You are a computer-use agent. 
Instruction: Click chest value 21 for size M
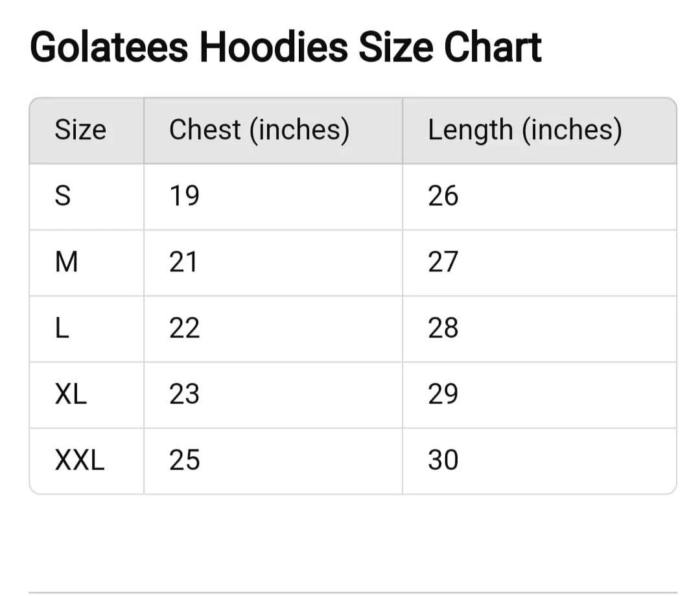[x=184, y=262]
